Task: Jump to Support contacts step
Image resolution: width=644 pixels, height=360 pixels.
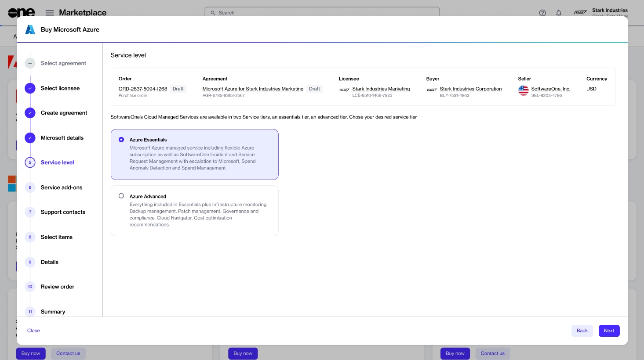Action: click(x=63, y=212)
